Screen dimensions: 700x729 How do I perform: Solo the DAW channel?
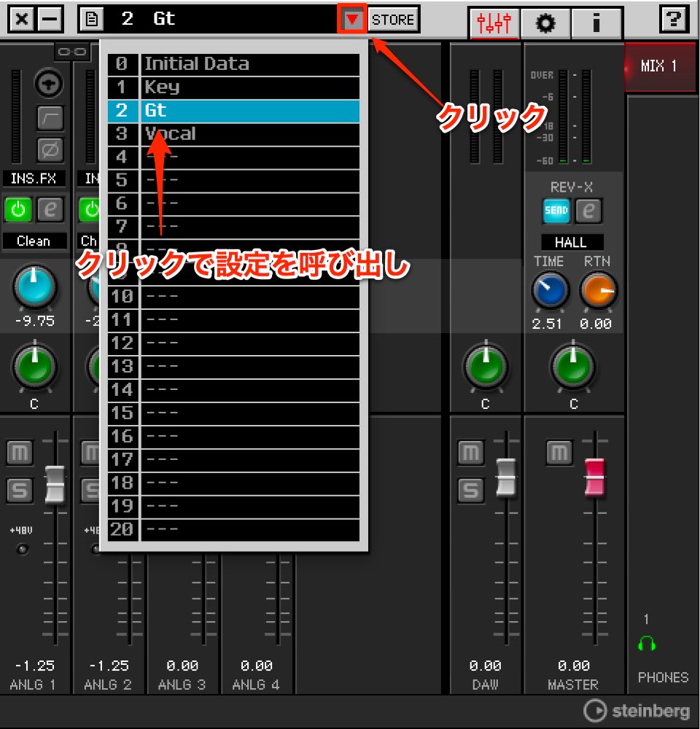coord(471,491)
